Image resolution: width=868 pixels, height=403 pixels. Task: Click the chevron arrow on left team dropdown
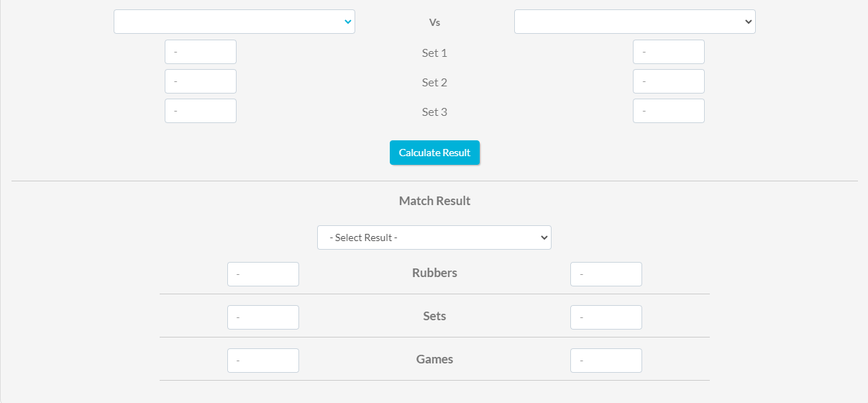[x=348, y=22]
